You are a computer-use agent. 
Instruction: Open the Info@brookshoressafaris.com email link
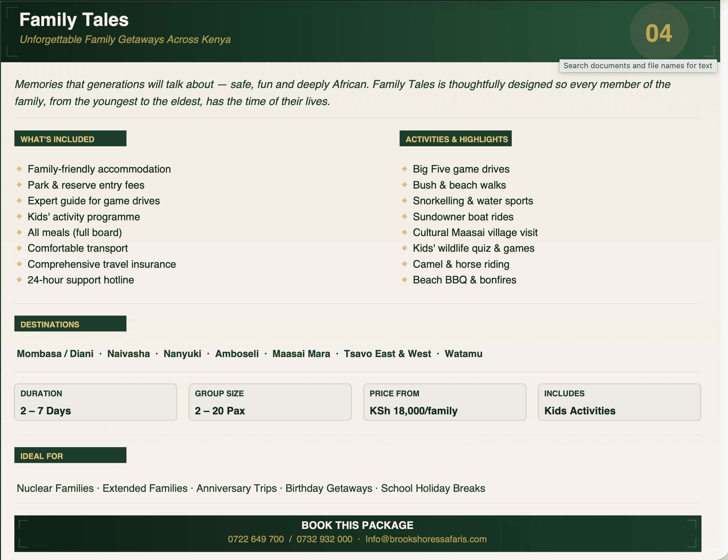click(426, 539)
